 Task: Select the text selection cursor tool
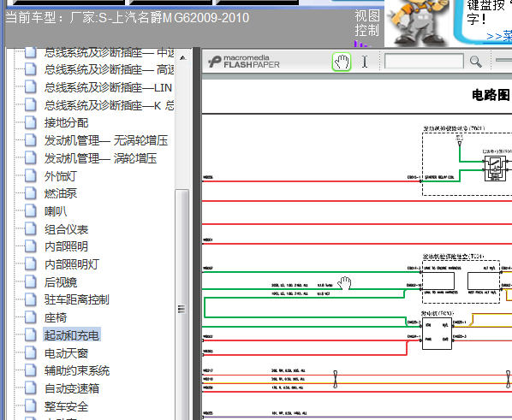pyautogui.click(x=365, y=62)
